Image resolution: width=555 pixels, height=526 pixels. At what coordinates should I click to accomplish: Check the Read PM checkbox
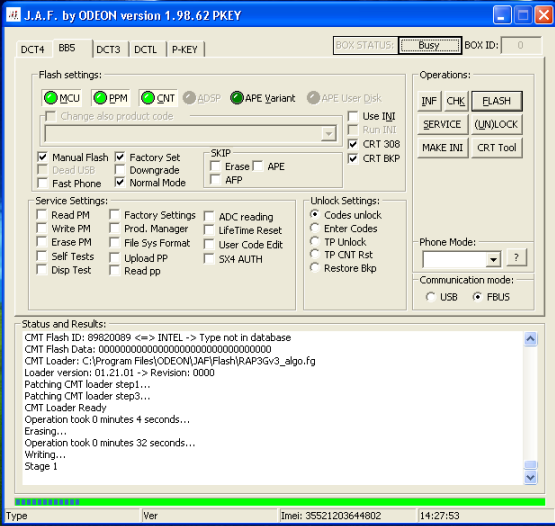[x=42, y=215]
